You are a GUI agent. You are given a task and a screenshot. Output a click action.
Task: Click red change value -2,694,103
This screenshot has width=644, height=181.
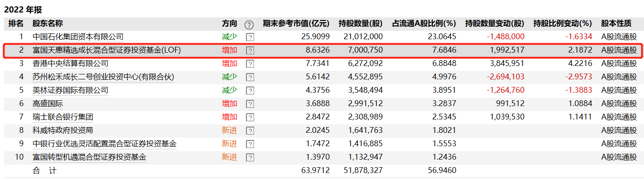click(x=506, y=77)
